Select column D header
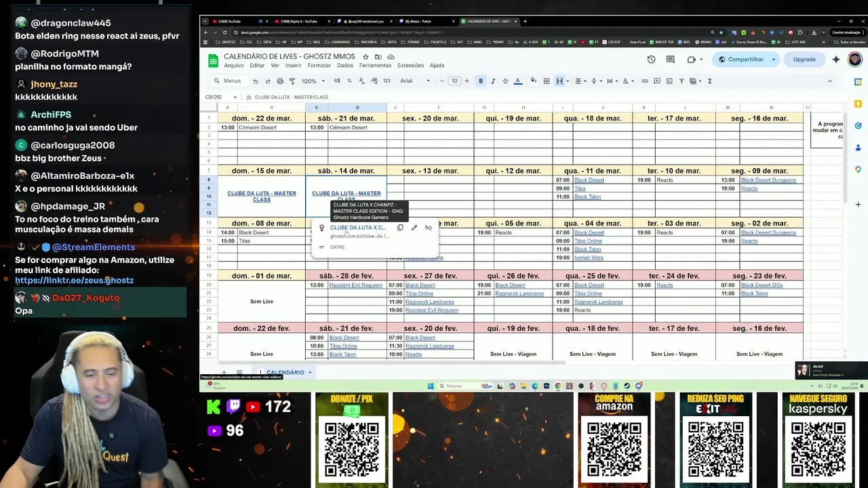The height and width of the screenshot is (488, 868). (x=357, y=108)
